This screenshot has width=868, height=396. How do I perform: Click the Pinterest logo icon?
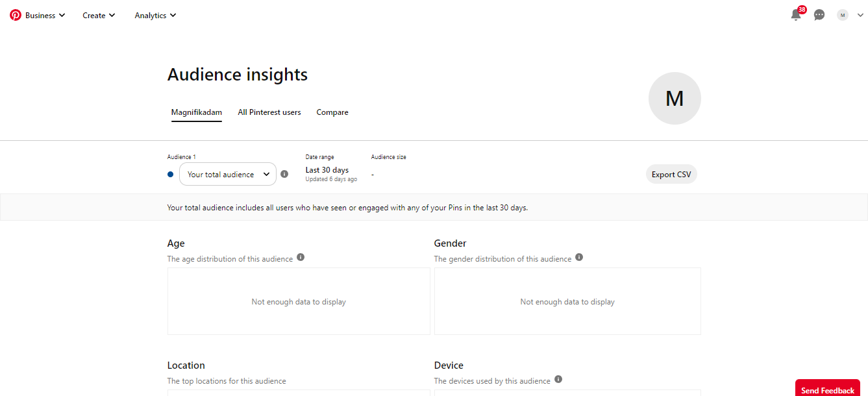tap(16, 15)
